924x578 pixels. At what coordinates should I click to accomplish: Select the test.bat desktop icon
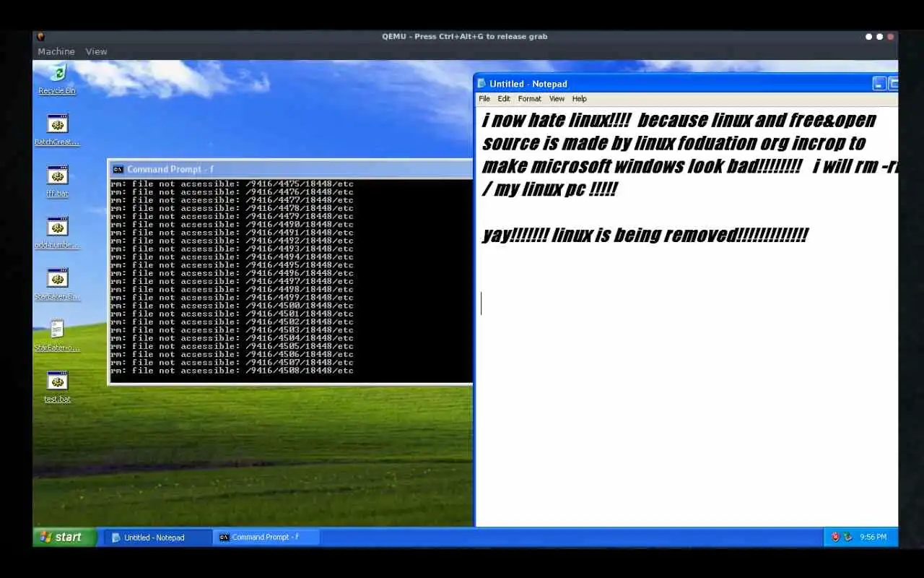tap(57, 387)
